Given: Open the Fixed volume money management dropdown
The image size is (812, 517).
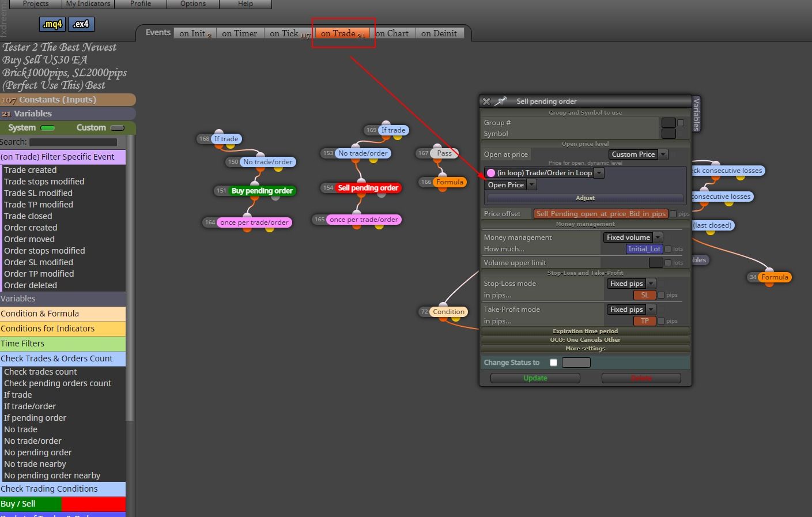Looking at the screenshot, I should [633, 237].
